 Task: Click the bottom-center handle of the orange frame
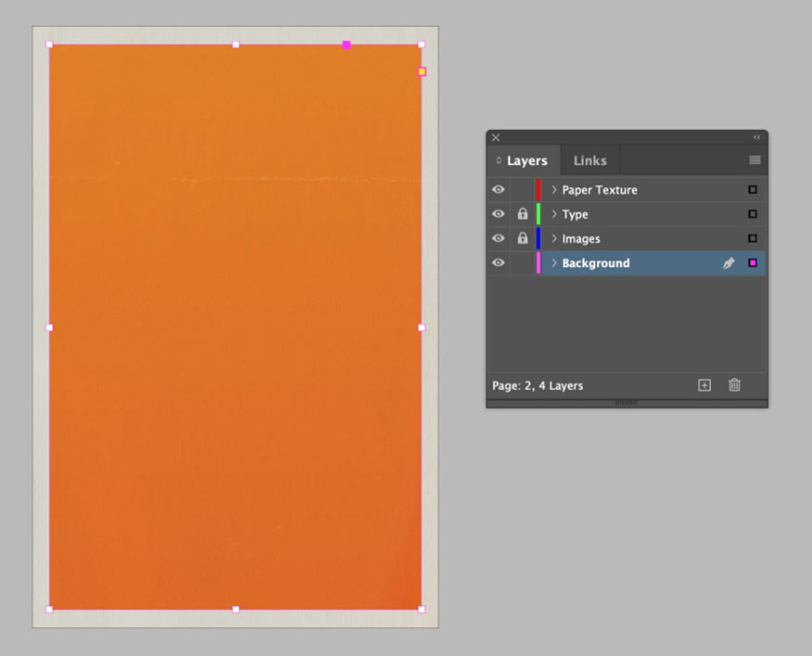coord(236,610)
